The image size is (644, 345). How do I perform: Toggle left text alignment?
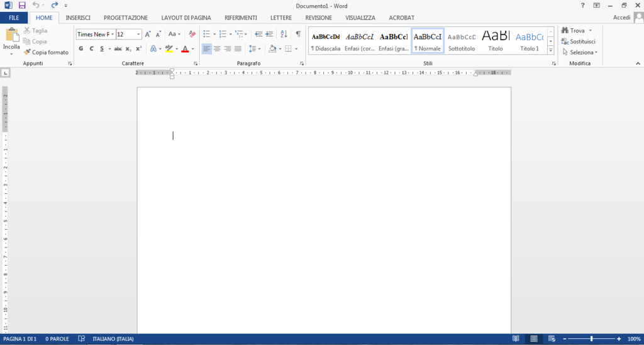206,48
